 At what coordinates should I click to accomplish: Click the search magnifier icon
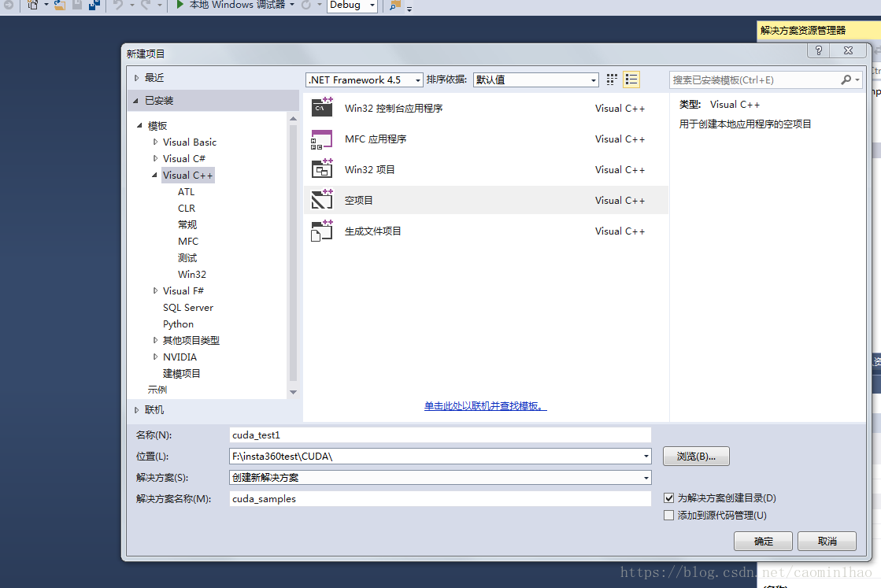point(846,80)
